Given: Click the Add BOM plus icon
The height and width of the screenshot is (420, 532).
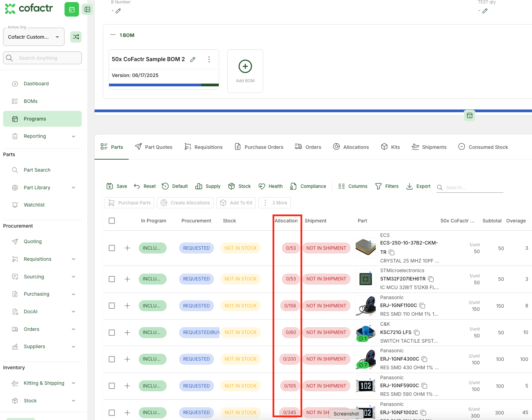Looking at the screenshot, I should (245, 66).
